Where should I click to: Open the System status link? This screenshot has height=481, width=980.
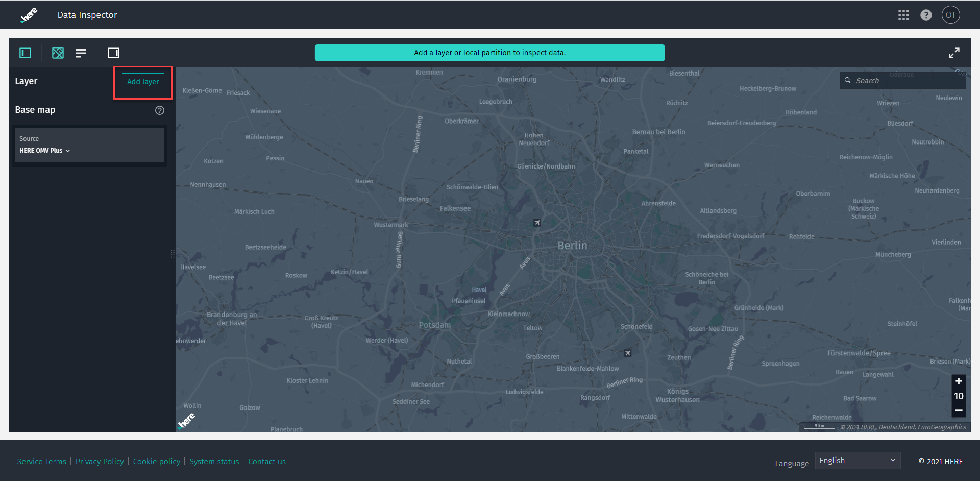click(214, 462)
